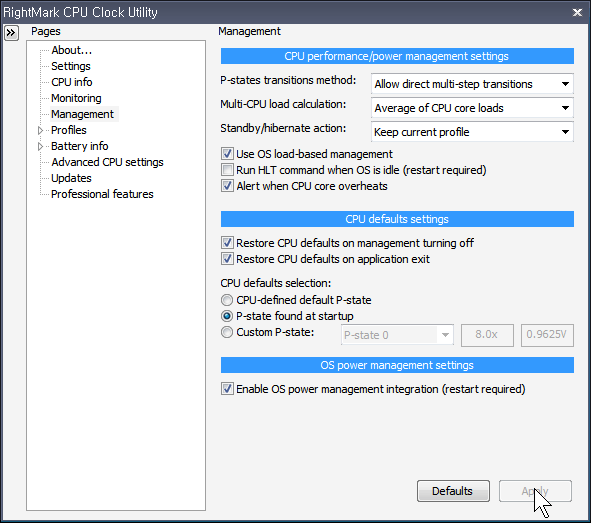Toggle Use OS load-based management checkbox
This screenshot has height=523, width=591.
pos(227,154)
